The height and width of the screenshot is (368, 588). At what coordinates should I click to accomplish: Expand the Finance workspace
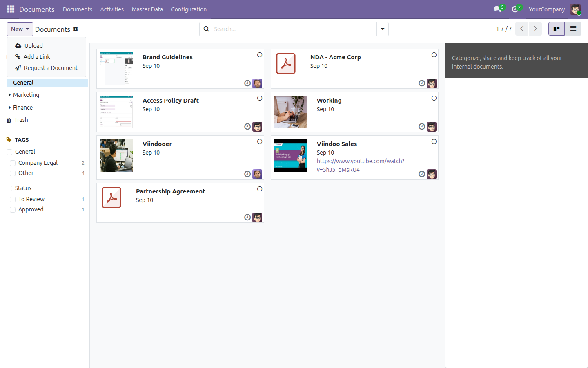pyautogui.click(x=9, y=108)
